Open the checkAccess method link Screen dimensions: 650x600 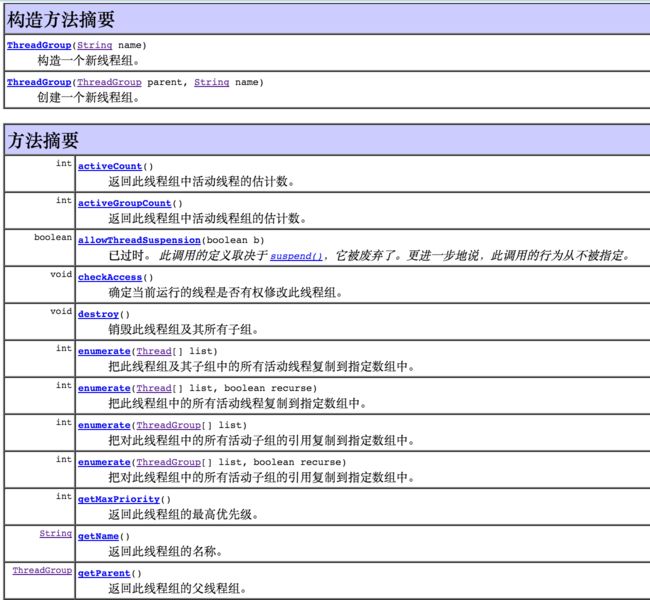[110, 277]
